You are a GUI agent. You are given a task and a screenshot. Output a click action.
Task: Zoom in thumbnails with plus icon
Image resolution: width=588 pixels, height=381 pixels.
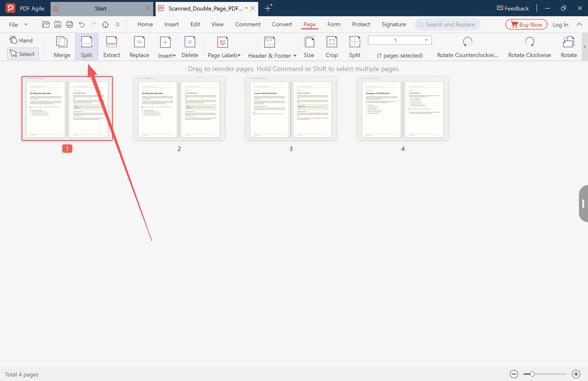(576, 374)
